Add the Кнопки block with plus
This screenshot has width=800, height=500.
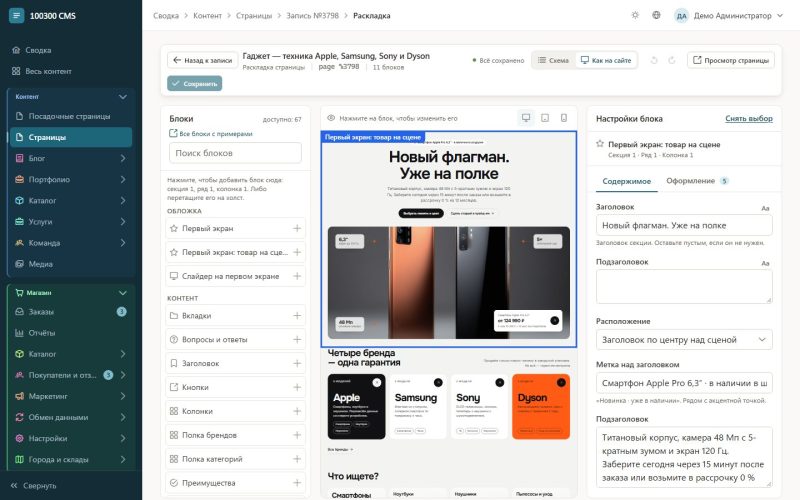click(297, 387)
